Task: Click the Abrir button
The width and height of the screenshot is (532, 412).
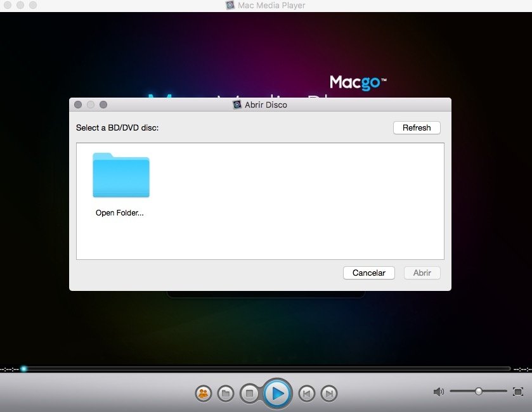Action: point(422,273)
